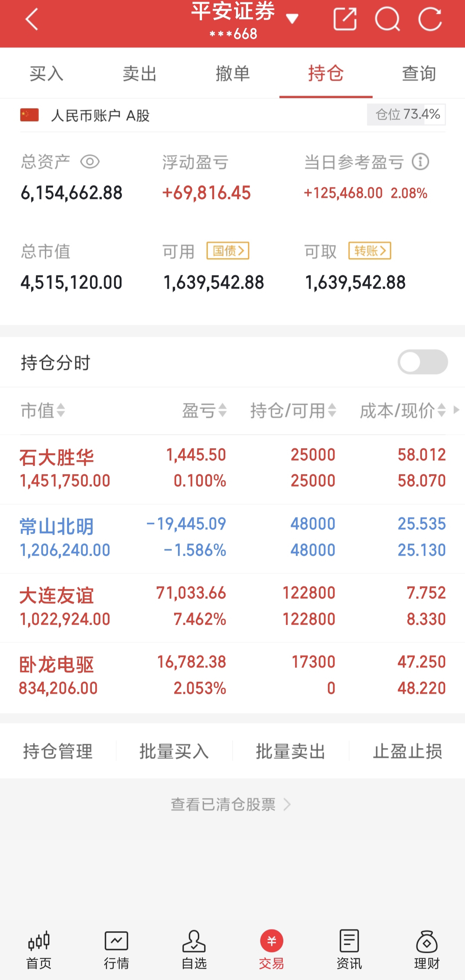This screenshot has height=980, width=465.
Task: Tap the back arrow icon
Action: point(32,20)
